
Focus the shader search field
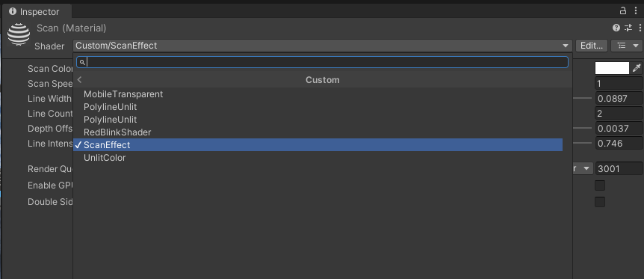click(x=323, y=62)
